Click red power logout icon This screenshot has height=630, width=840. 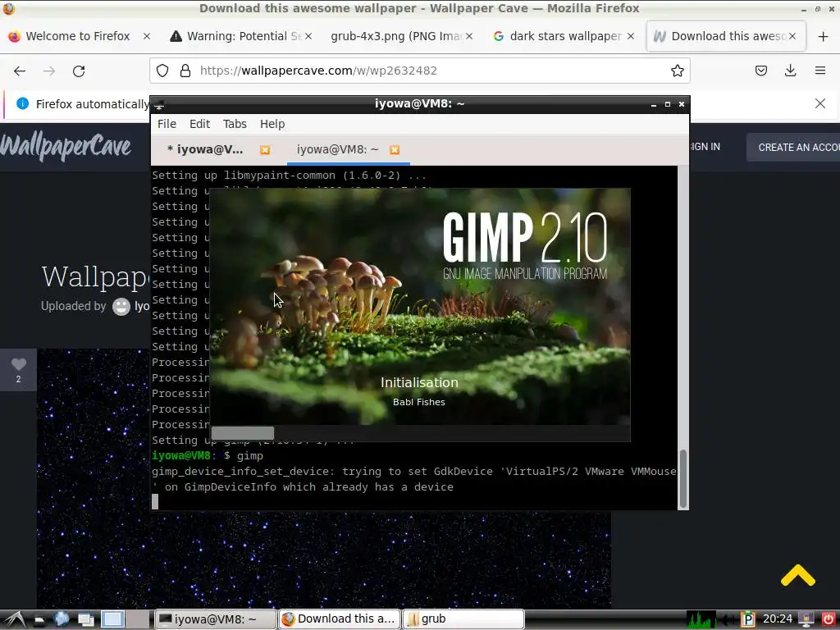pyautogui.click(x=828, y=619)
